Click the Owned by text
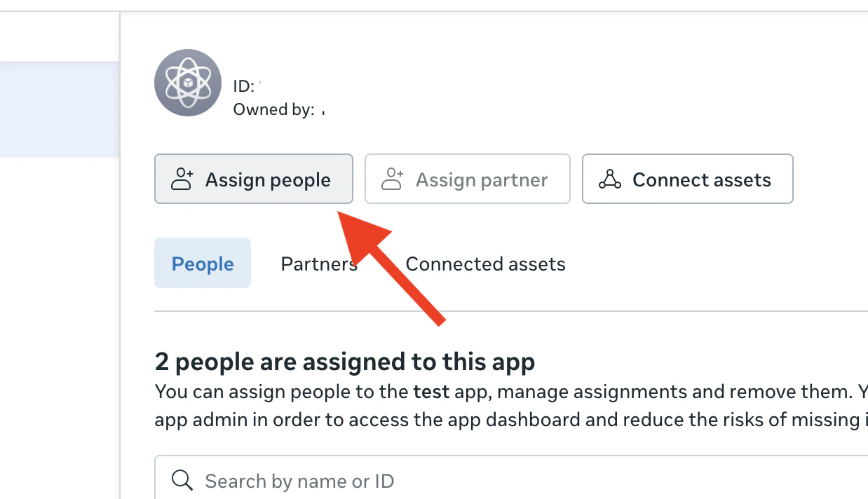 click(274, 109)
